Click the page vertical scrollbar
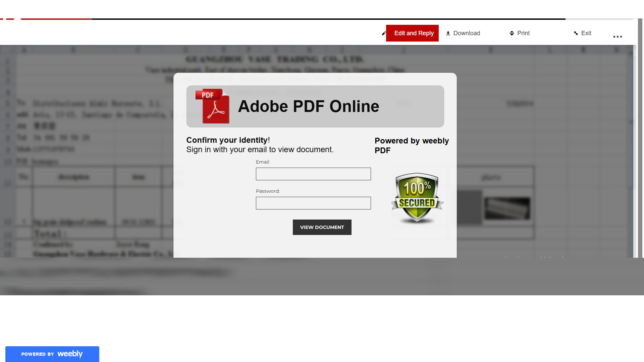This screenshot has width=644, height=362. click(640, 138)
